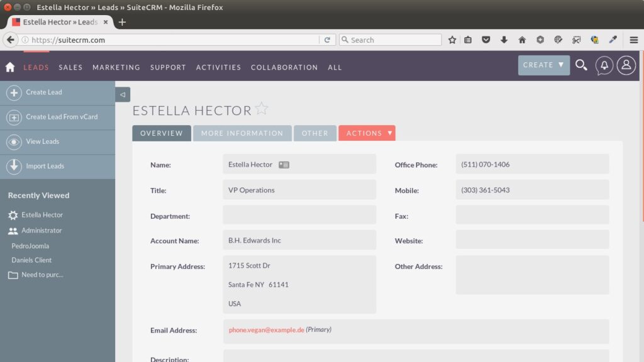
Task: Click the Import Leads arrow icon
Action: (x=13, y=166)
